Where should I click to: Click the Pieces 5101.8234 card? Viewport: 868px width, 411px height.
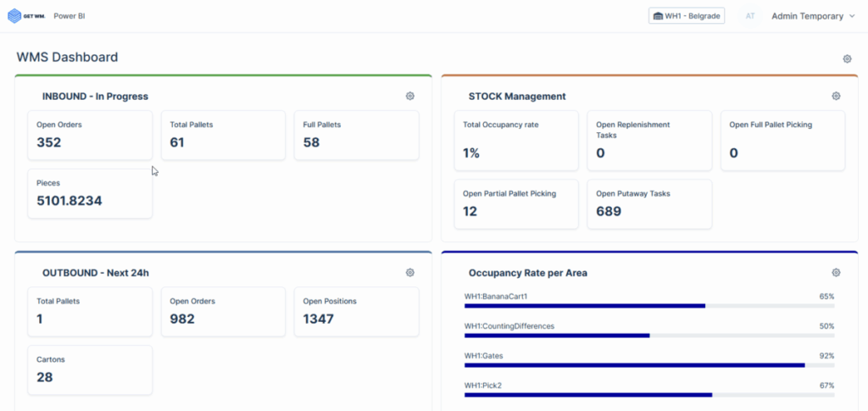(x=90, y=193)
